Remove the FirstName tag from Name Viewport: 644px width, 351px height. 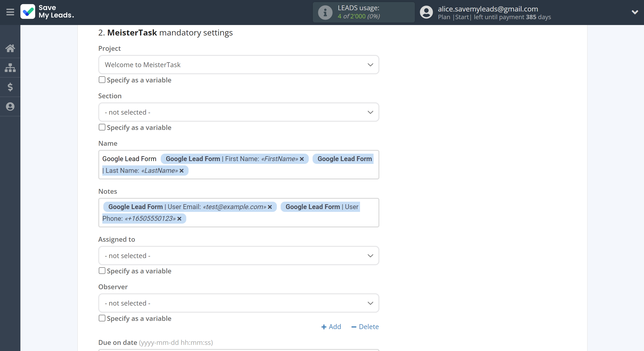click(x=302, y=159)
